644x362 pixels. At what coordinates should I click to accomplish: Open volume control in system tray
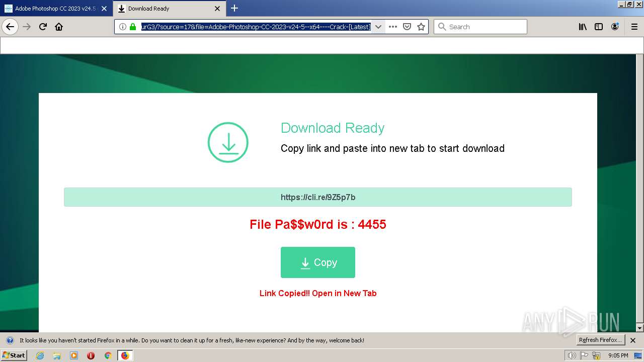coord(572,355)
